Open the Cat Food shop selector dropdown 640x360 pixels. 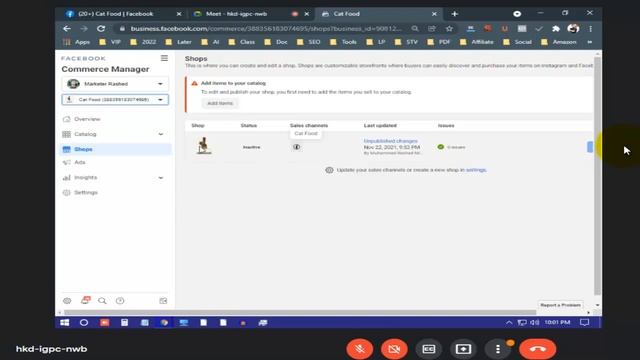pos(115,100)
